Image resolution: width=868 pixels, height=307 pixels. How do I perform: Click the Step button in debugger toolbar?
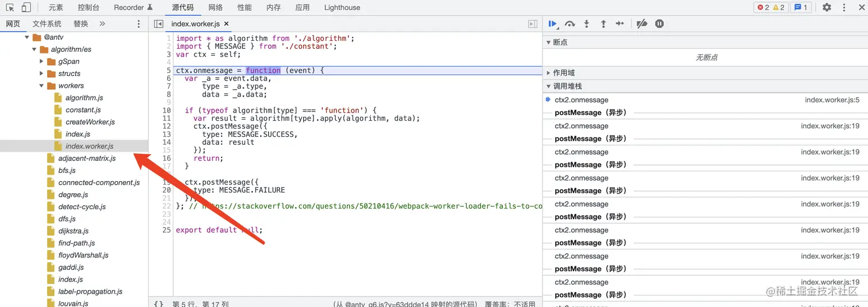[620, 24]
